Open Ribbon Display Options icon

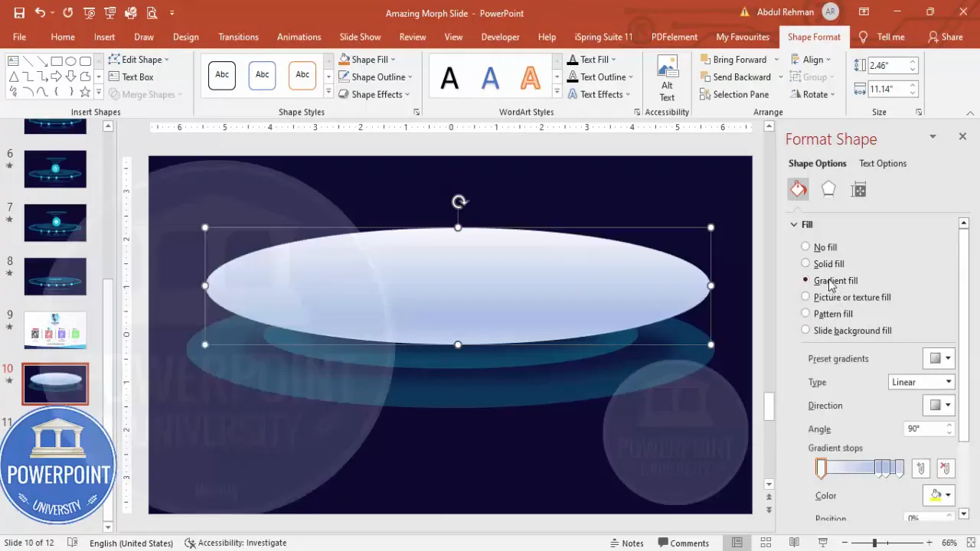pos(864,13)
